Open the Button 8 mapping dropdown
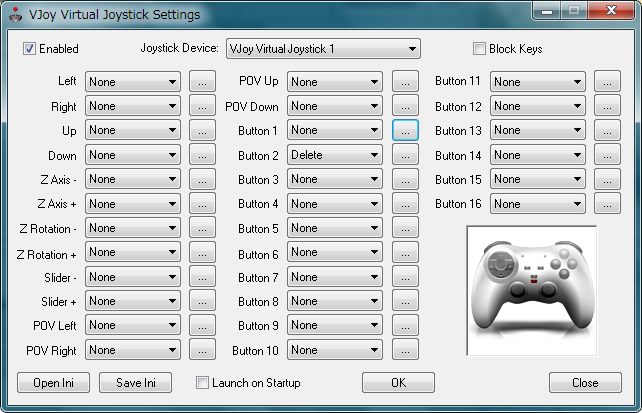 (335, 301)
